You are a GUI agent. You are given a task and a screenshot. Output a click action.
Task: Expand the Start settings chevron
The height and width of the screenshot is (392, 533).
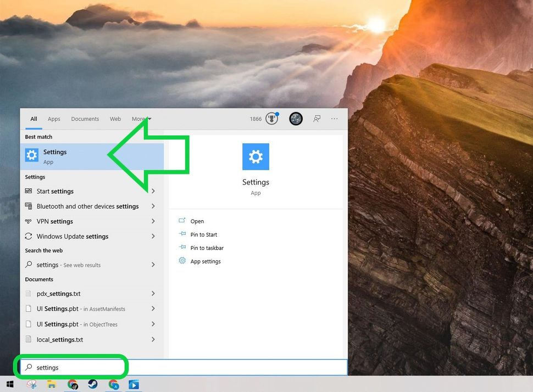click(153, 191)
